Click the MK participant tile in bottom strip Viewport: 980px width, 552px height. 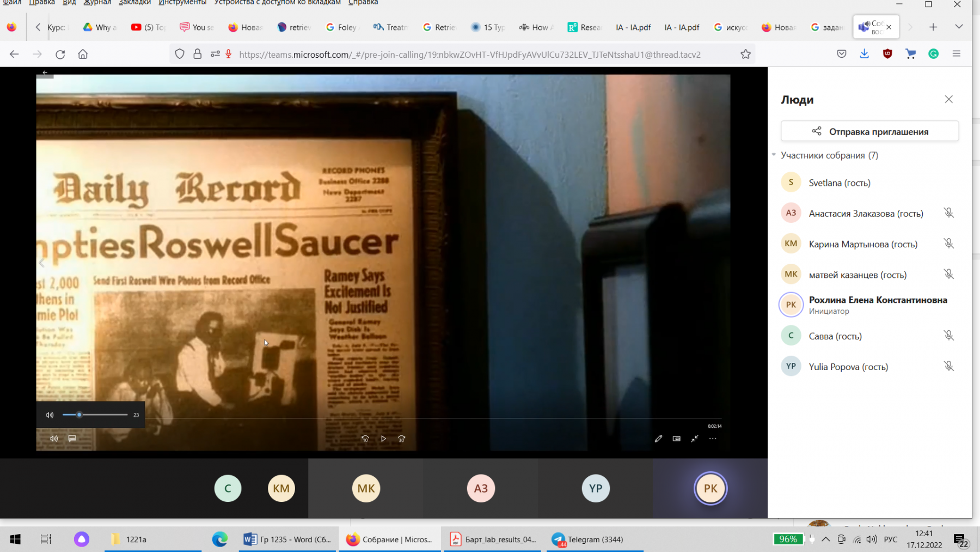click(x=366, y=488)
